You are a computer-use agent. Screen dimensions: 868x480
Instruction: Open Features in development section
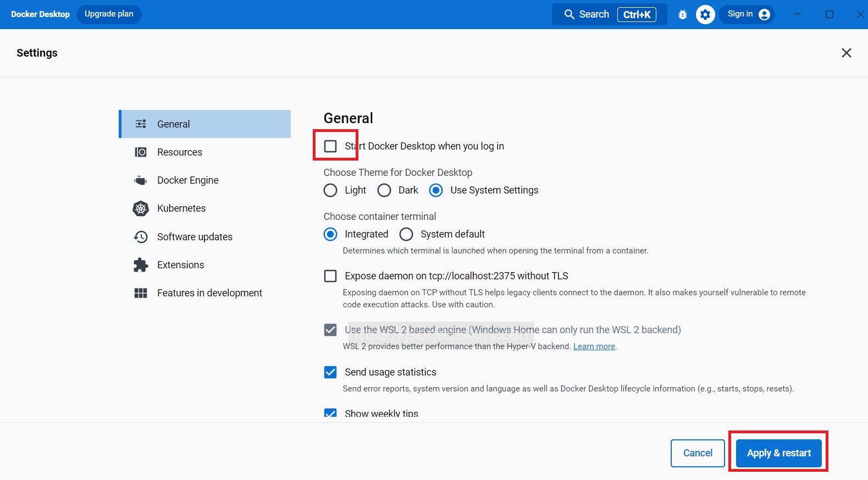(205, 293)
